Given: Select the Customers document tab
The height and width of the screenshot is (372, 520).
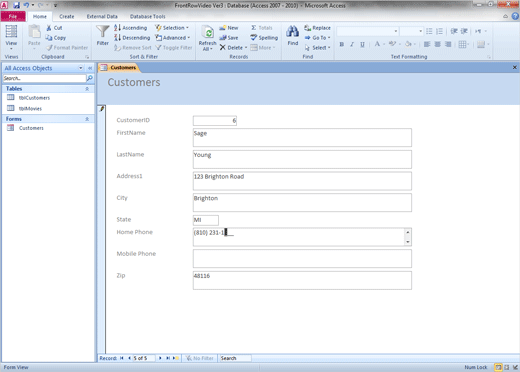Looking at the screenshot, I should coord(119,68).
